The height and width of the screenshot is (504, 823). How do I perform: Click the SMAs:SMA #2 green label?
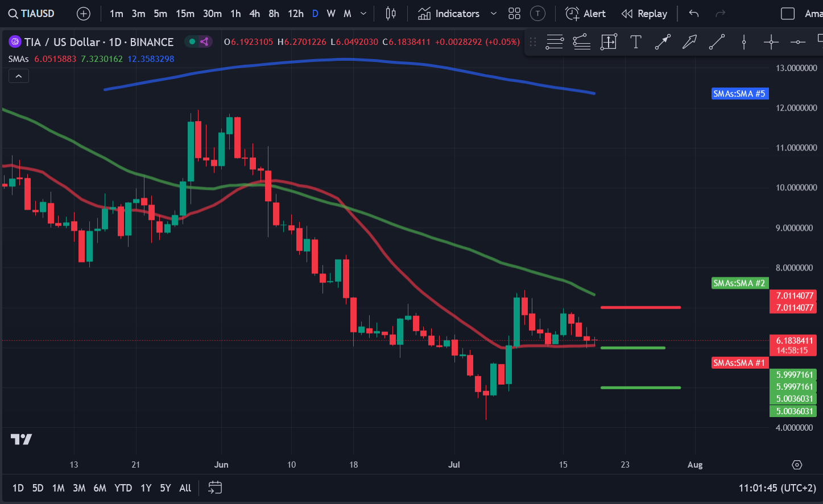coord(740,283)
